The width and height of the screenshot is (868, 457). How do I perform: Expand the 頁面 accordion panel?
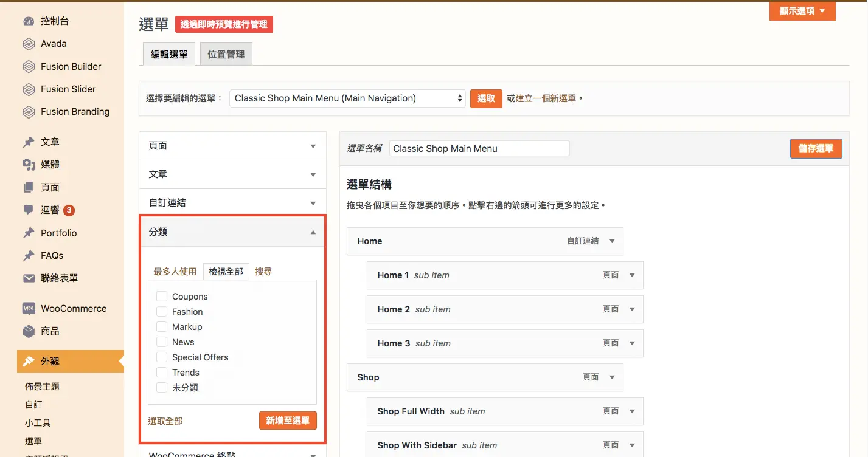pos(232,146)
